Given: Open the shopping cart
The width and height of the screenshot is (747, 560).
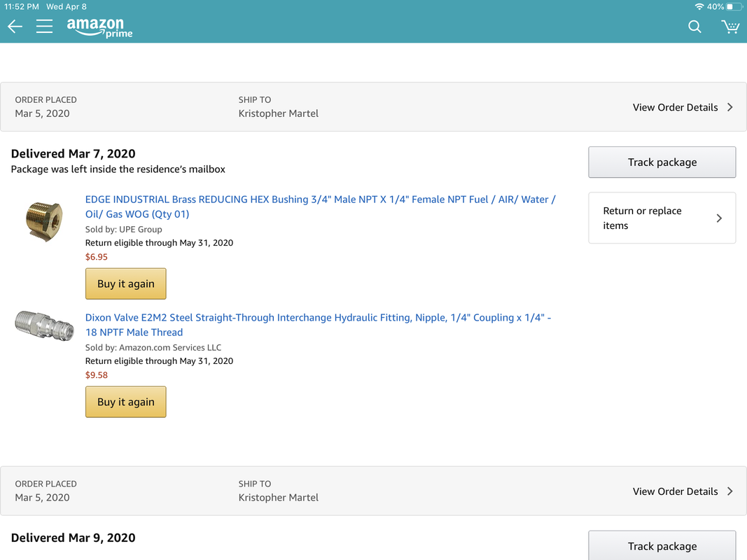Looking at the screenshot, I should [730, 27].
